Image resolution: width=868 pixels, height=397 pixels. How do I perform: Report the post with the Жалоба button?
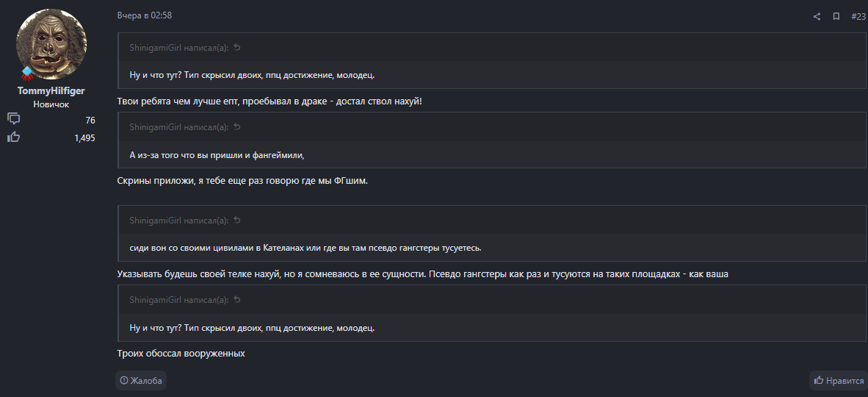coord(141,380)
